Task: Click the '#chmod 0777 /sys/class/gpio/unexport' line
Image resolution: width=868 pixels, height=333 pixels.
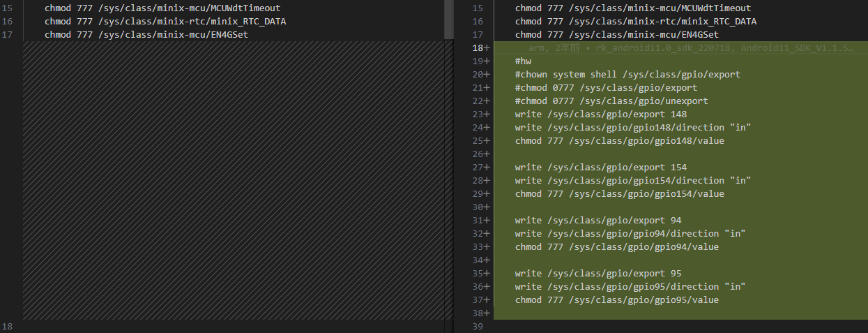Action: [611, 101]
